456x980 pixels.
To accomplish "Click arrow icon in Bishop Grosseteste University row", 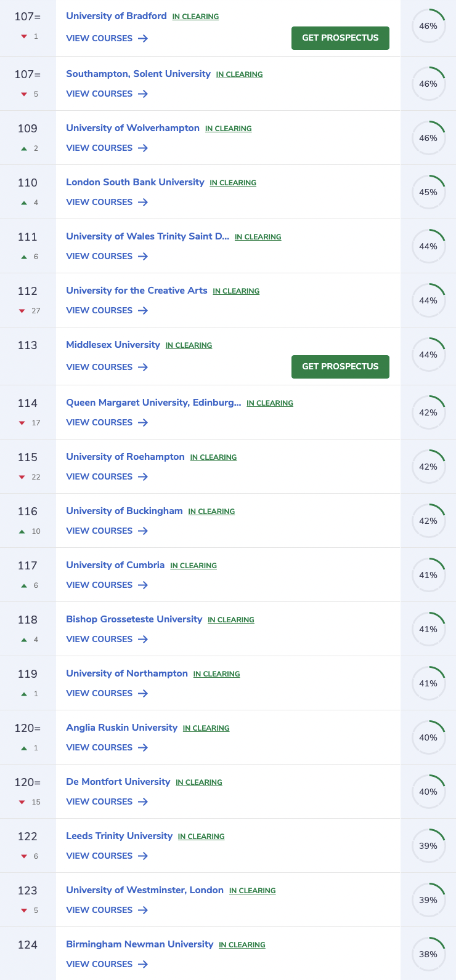I will point(143,639).
